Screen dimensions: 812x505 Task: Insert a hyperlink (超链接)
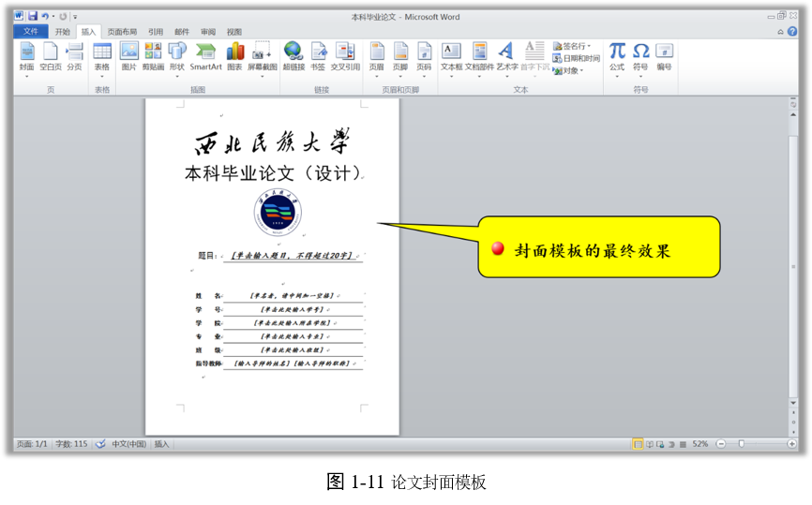[293, 57]
